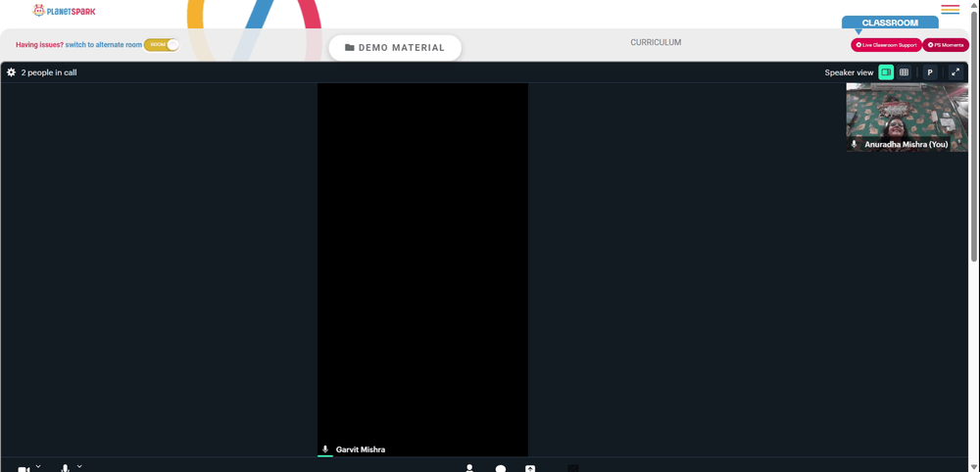Click Garvit Mishra's microphone indicator
The width and height of the screenshot is (980, 472).
point(325,449)
